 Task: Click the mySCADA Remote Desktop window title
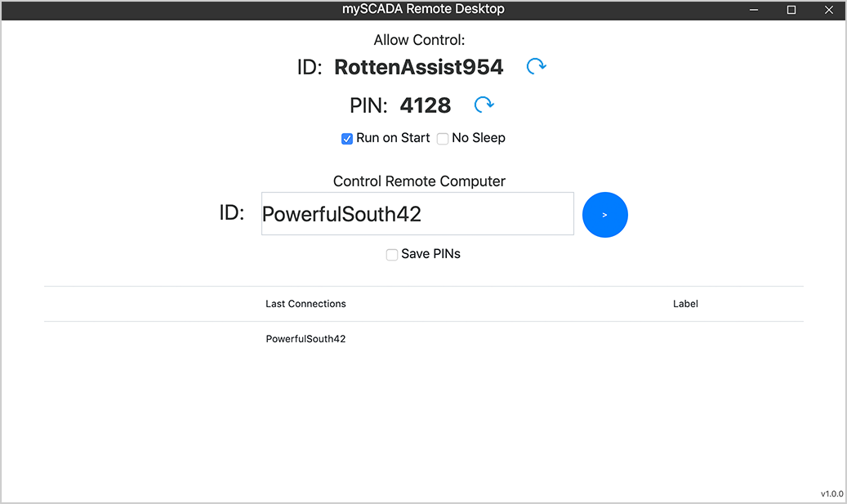423,9
